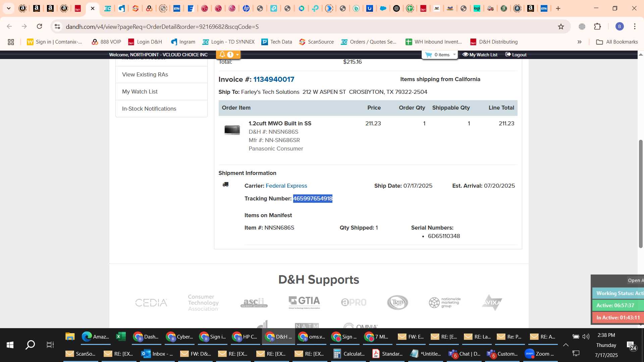Open the Chrome three-dot menu
The height and width of the screenshot is (362, 644).
click(x=635, y=26)
